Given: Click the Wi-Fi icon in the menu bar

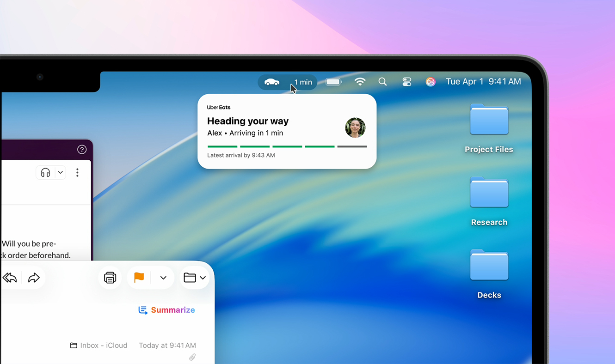Looking at the screenshot, I should pyautogui.click(x=360, y=82).
